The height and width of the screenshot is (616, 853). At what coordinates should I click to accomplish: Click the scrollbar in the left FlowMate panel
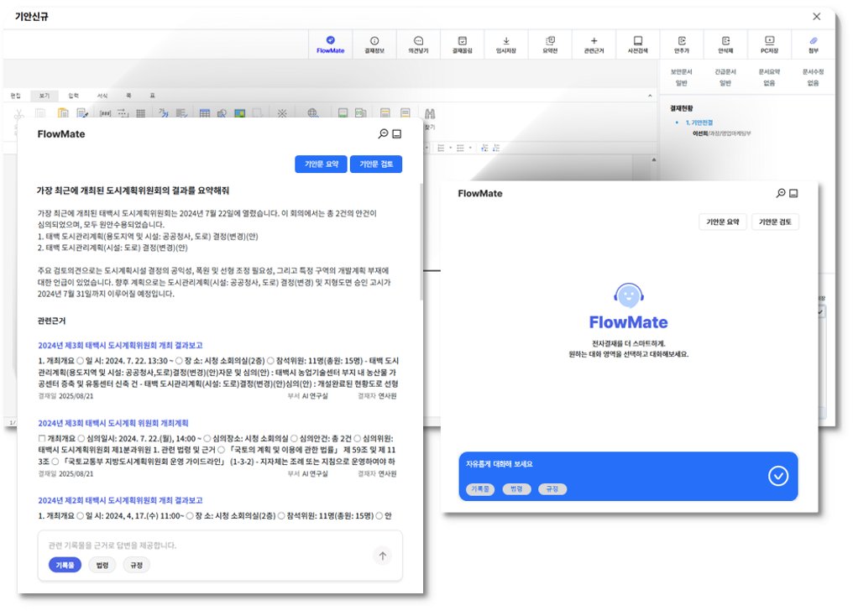click(x=421, y=243)
